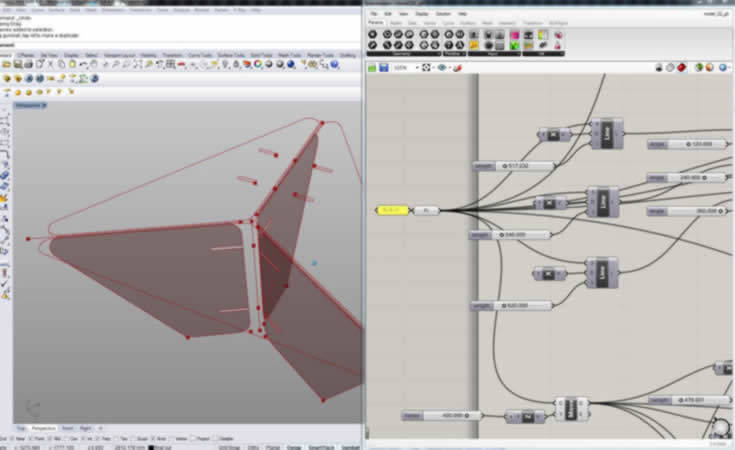Click the yellow panel node on Grasshopper canvas

[392, 211]
